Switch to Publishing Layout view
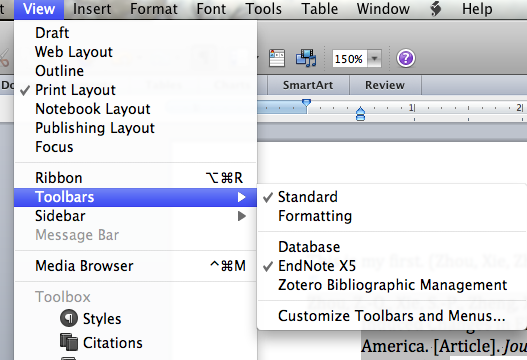This screenshot has height=360, width=527. 135,128
